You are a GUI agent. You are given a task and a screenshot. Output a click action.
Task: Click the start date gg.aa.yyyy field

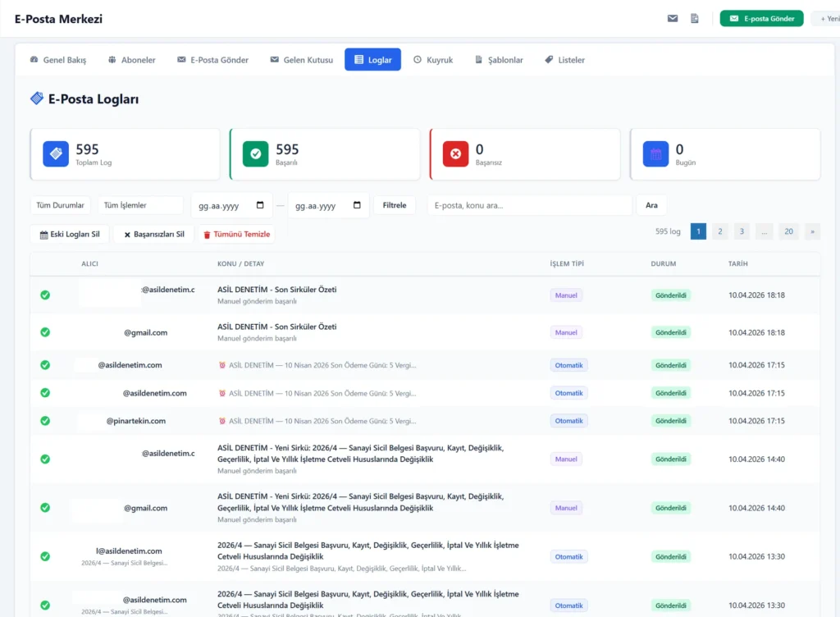point(231,206)
